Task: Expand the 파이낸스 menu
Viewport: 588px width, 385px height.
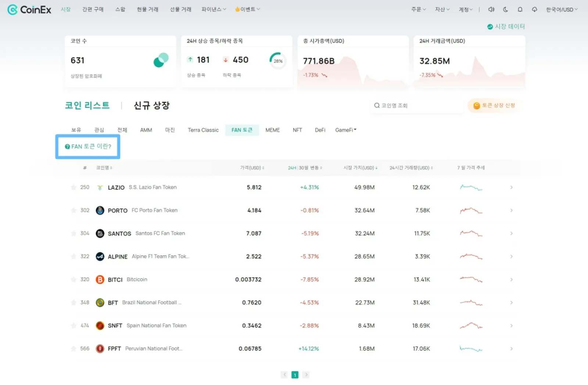Action: tap(214, 10)
